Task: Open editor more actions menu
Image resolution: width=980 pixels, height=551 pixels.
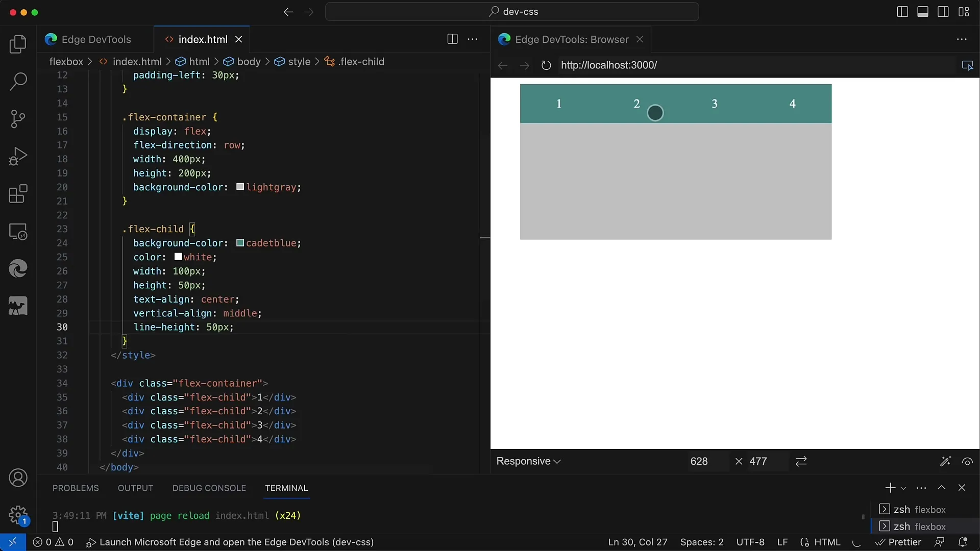Action: point(473,39)
